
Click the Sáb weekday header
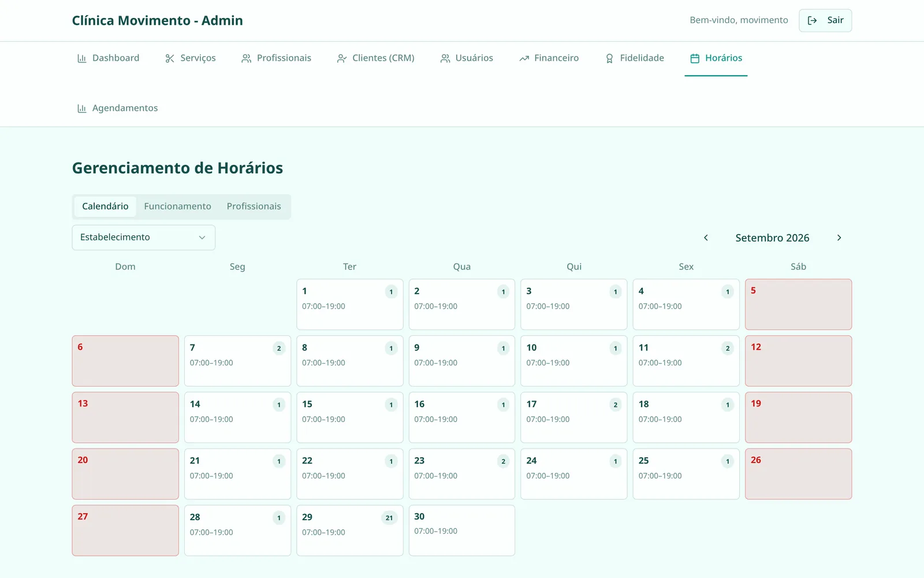[x=799, y=266]
